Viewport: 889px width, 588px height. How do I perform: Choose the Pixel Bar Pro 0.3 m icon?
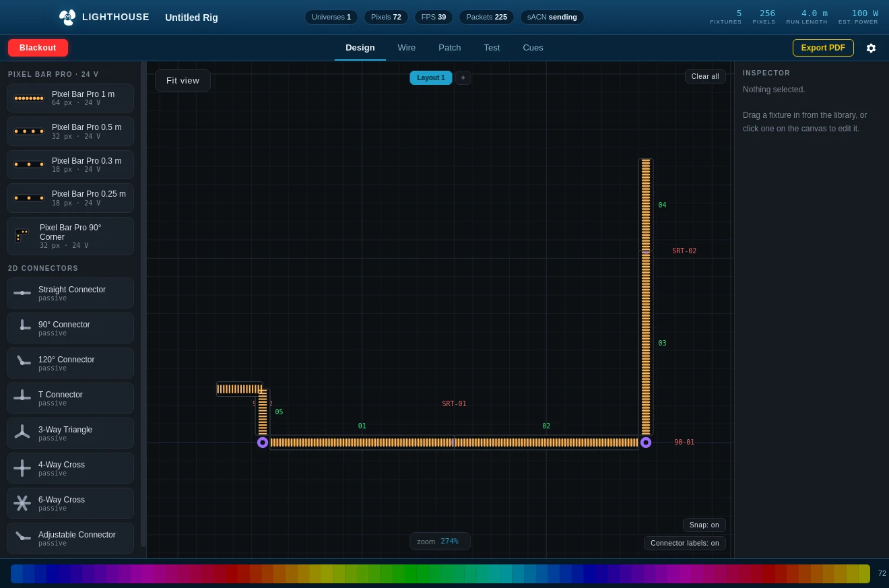[x=29, y=164]
